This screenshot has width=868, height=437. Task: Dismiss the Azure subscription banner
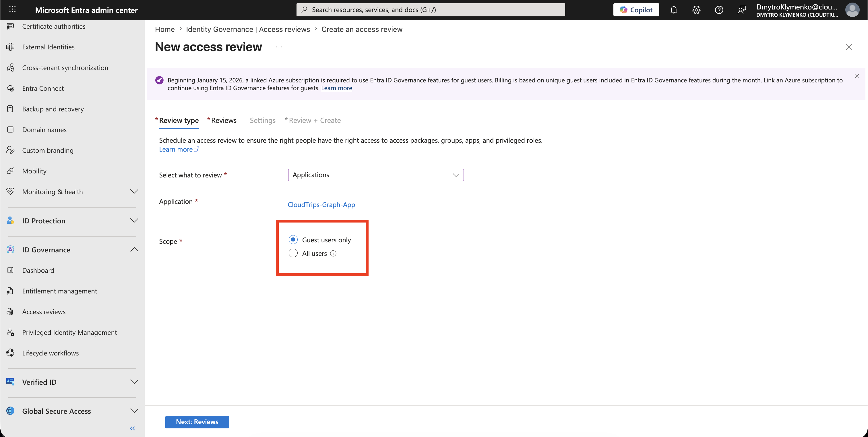tap(857, 76)
